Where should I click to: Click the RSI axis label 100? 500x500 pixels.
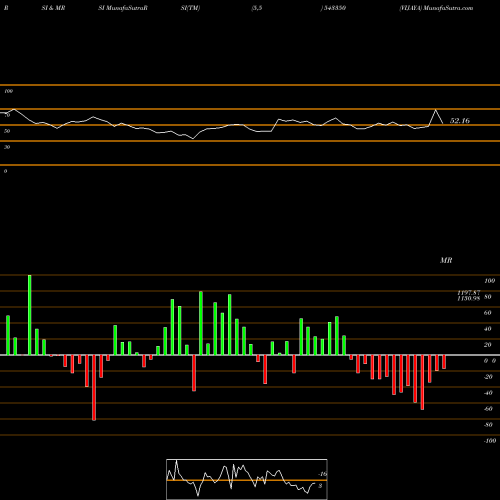9,91
